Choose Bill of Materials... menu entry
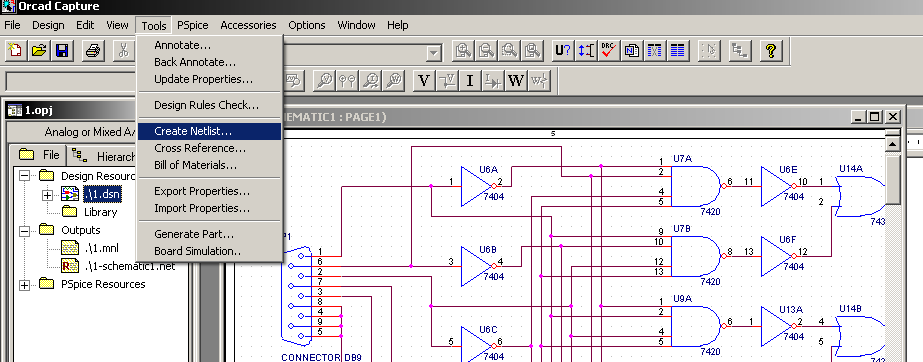This screenshot has width=923, height=362. point(209,165)
